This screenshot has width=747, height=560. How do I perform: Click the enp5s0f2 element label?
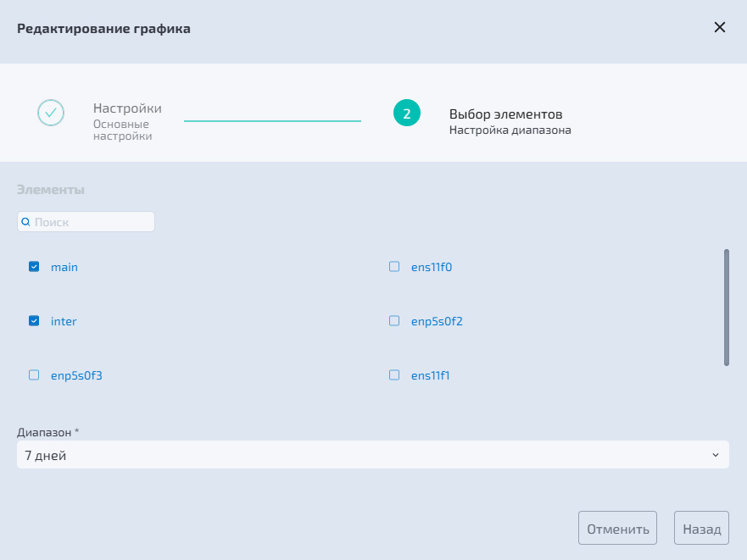point(437,321)
